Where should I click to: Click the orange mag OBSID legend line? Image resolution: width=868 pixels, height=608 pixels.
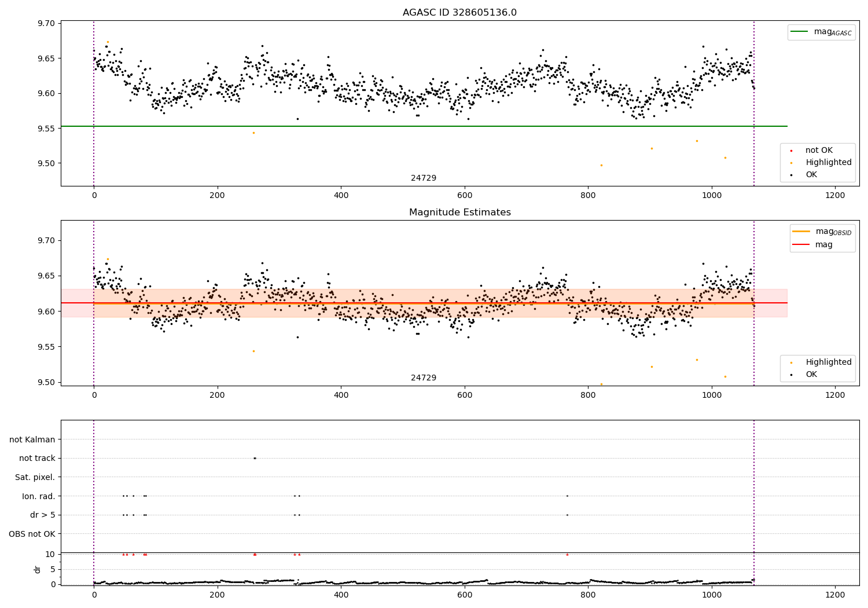[802, 232]
